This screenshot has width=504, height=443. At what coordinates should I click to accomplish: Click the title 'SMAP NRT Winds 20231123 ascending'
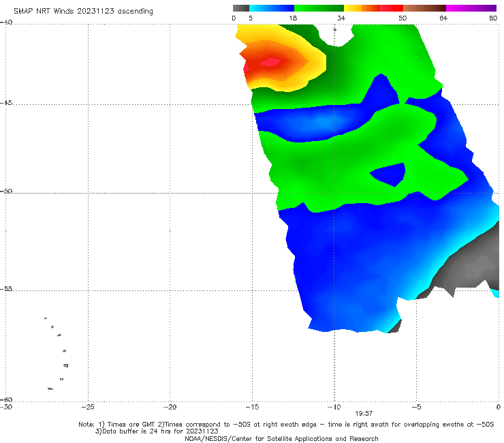click(83, 11)
